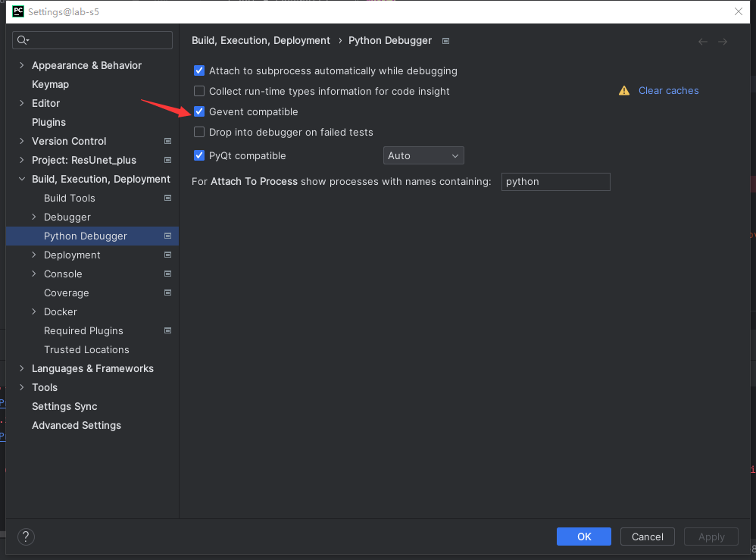Open the Required Plugins page
756x560 pixels.
(x=83, y=331)
